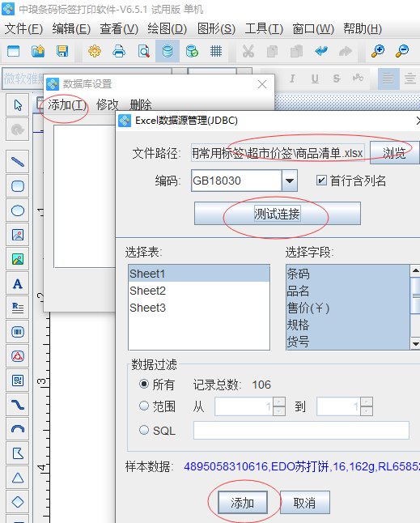Open print preview icon
The width and height of the screenshot is (420, 523).
[143, 51]
